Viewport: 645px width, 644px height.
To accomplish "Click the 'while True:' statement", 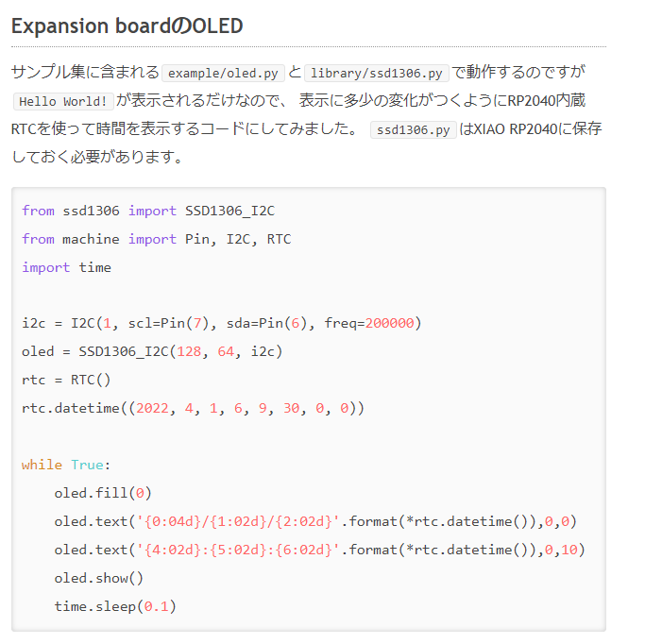I will pos(66,466).
